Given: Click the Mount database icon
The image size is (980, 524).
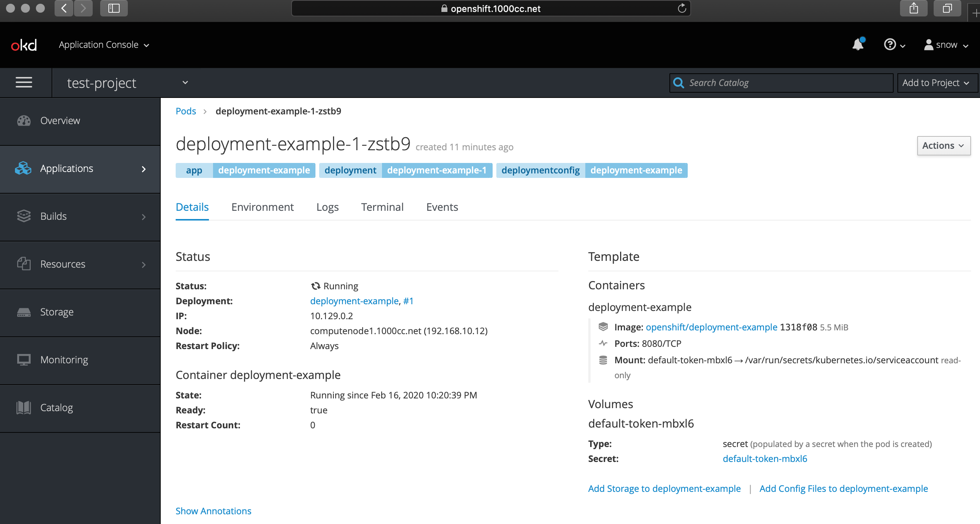Looking at the screenshot, I should [x=603, y=360].
